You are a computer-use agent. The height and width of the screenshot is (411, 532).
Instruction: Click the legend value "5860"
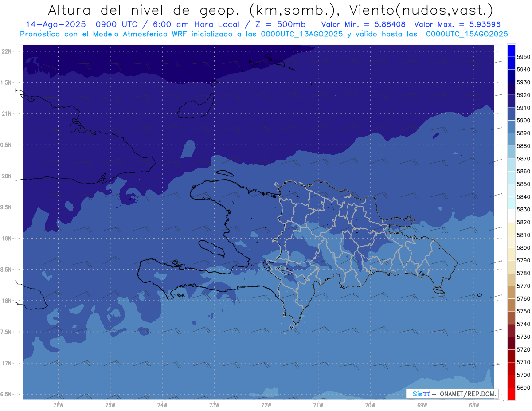(523, 171)
